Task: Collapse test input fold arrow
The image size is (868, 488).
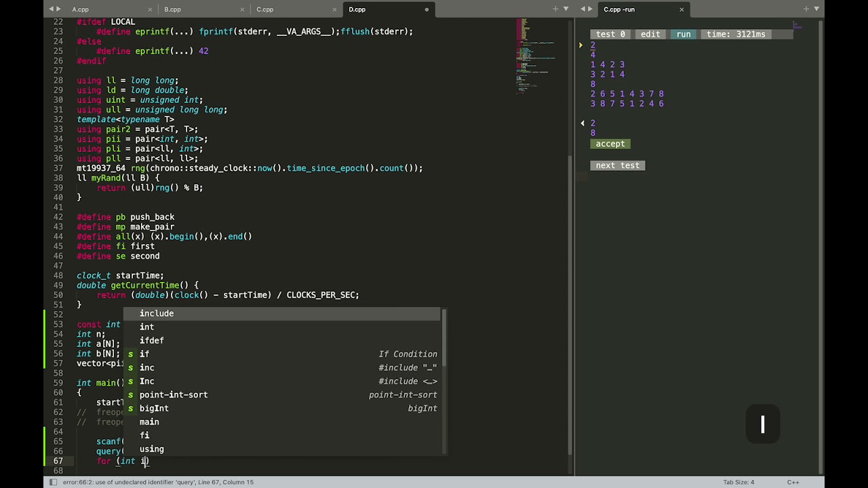Action: [580, 45]
